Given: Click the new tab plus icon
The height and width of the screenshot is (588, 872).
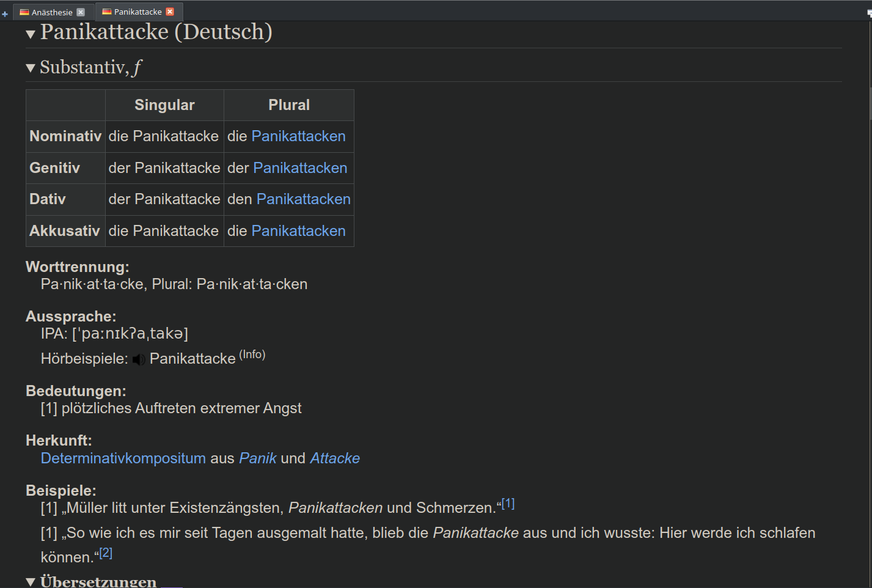Looking at the screenshot, I should [x=5, y=13].
